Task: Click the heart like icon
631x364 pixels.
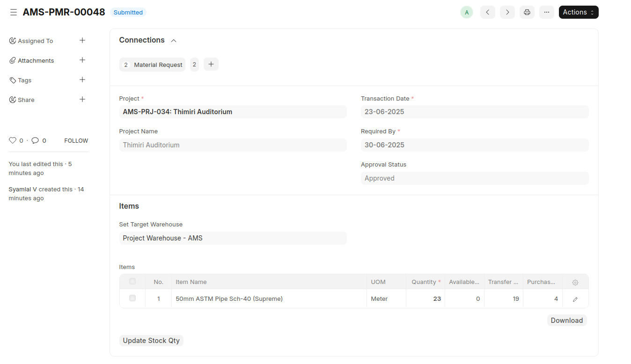Action: [x=13, y=140]
